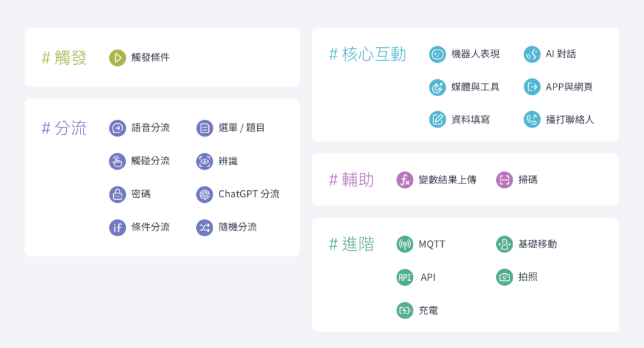Select the 變數結果上傳 fx icon
The height and width of the screenshot is (348, 644).
(x=404, y=180)
